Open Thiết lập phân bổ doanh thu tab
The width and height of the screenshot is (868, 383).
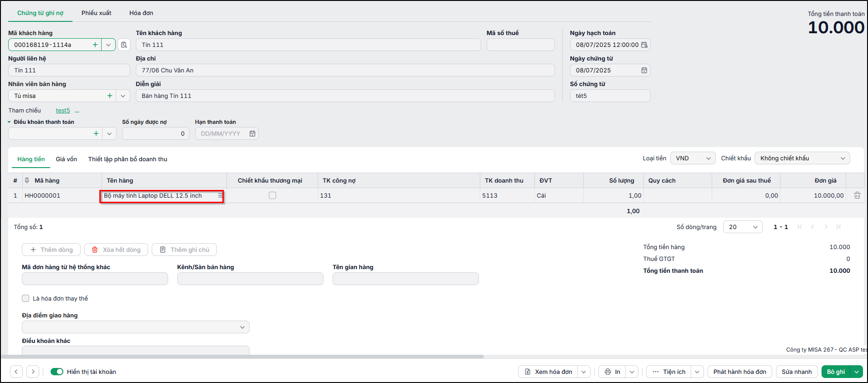tap(128, 159)
